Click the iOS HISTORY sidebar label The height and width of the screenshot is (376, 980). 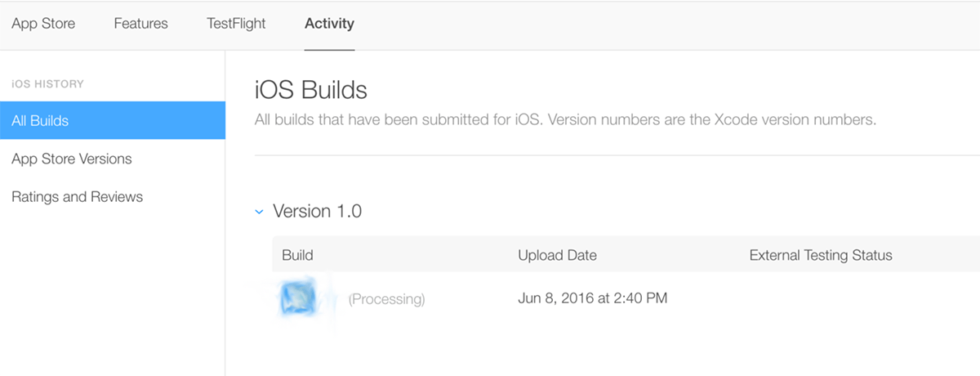tap(47, 83)
